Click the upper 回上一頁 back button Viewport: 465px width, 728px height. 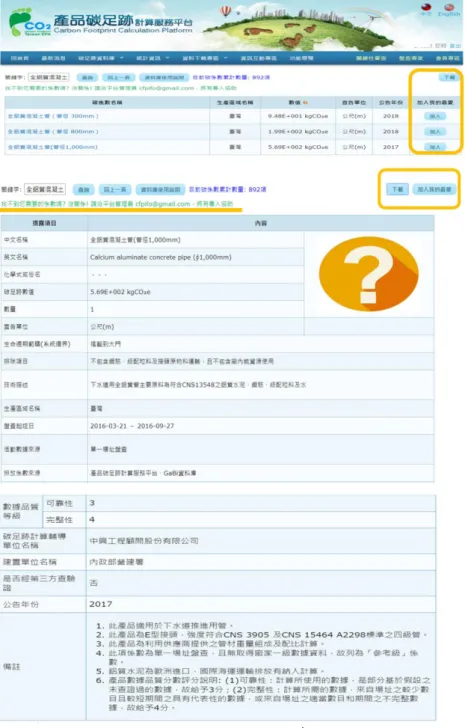point(118,78)
